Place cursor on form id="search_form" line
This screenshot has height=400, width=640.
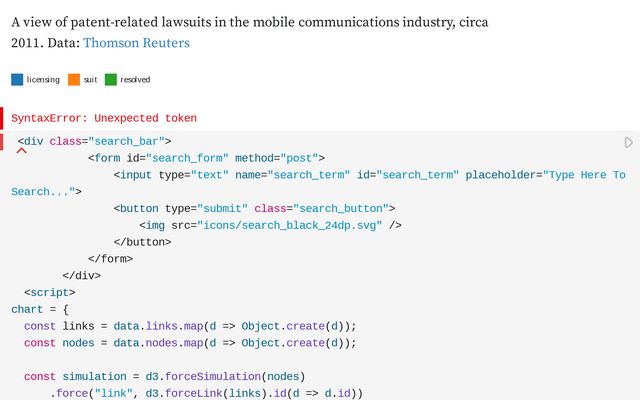click(x=206, y=158)
